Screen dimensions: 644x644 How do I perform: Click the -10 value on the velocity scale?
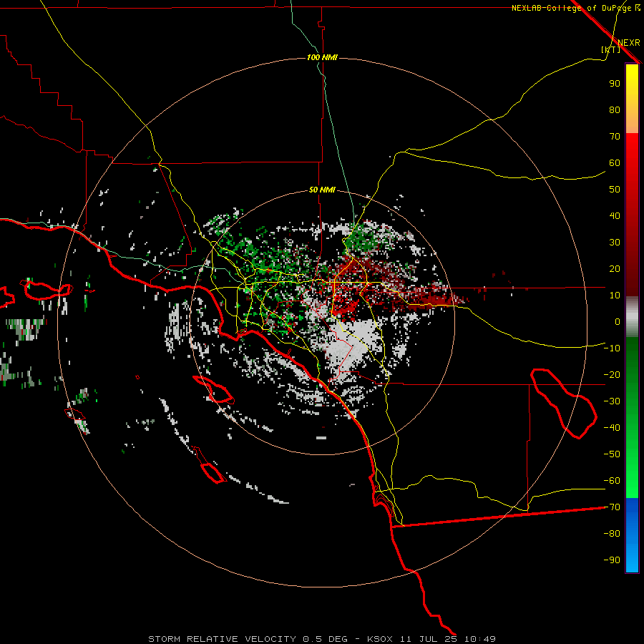[x=612, y=348]
